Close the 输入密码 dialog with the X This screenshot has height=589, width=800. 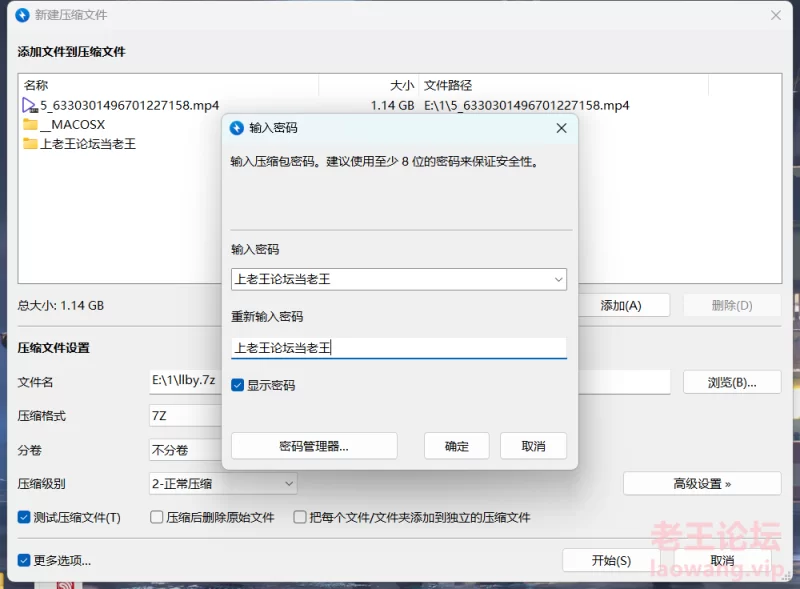(561, 128)
